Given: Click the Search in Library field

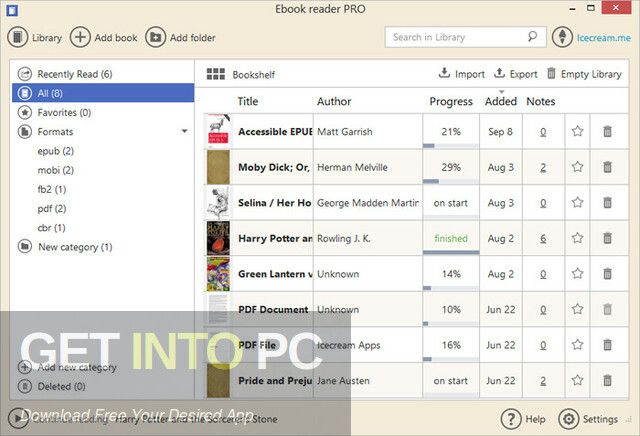Looking at the screenshot, I should [465, 37].
